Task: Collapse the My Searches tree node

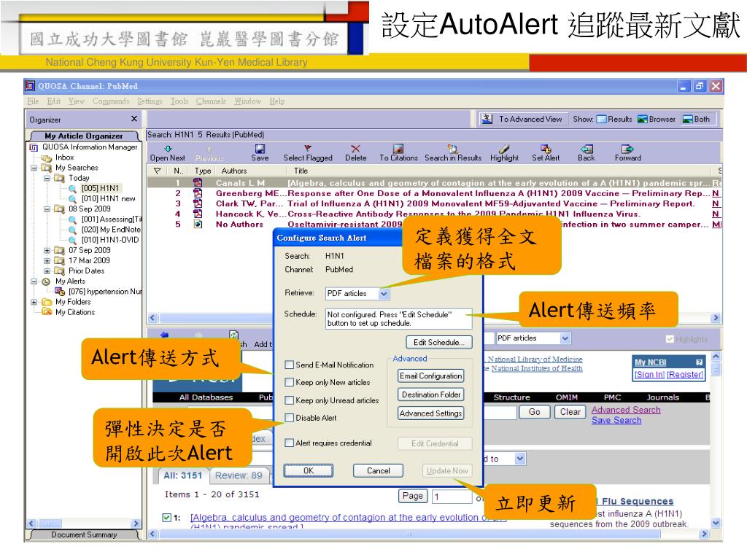Action: click(34, 168)
